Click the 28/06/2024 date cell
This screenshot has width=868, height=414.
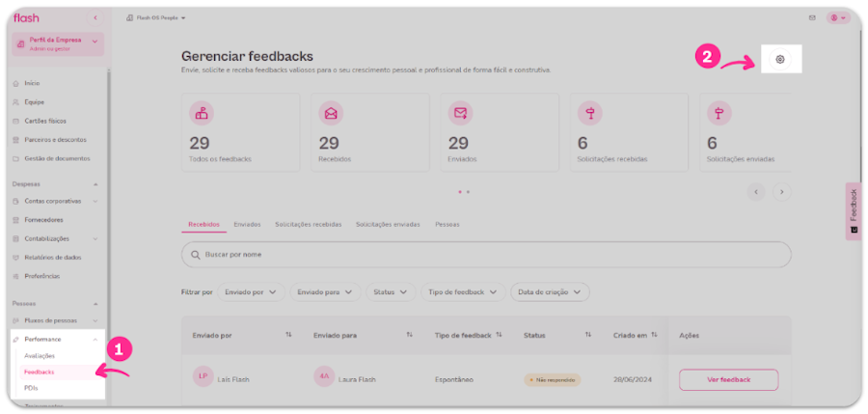632,379
